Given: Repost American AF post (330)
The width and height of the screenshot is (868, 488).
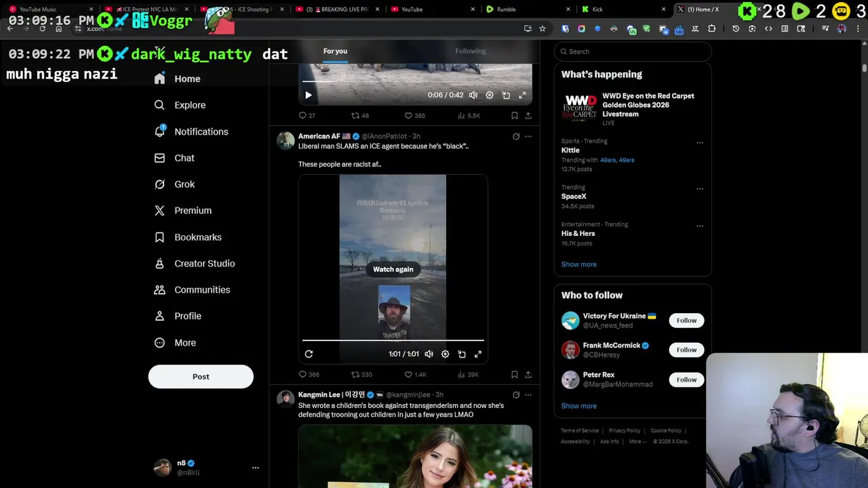Looking at the screenshot, I should coord(361,375).
